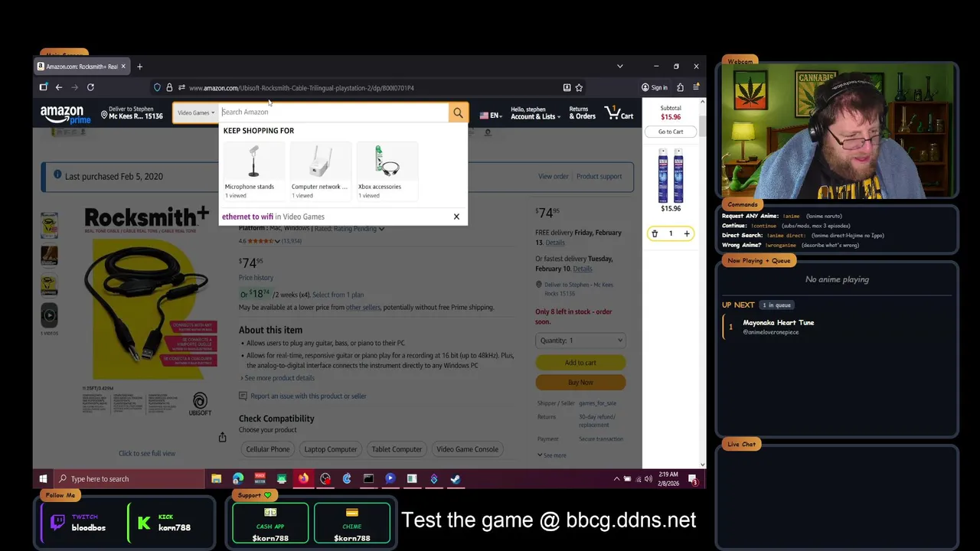This screenshot has height=551, width=980.
Task: Adjust volume via the tray speaker icon
Action: (648, 479)
